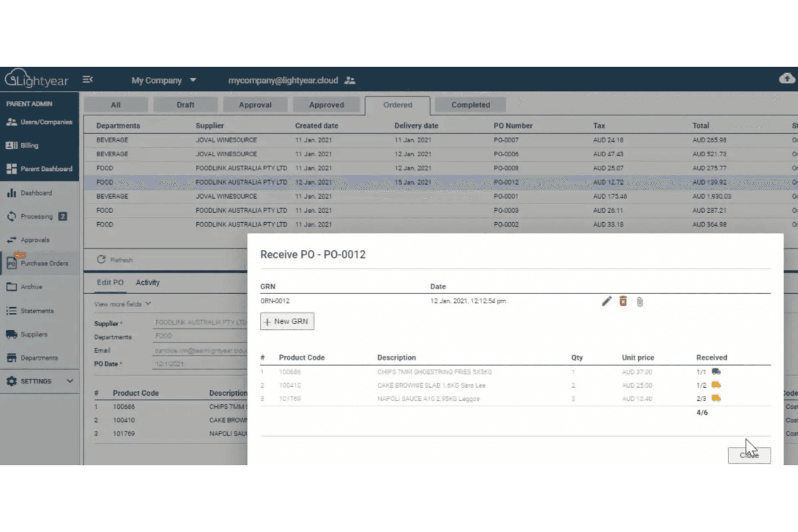Click the Supplier input field

click(200, 322)
